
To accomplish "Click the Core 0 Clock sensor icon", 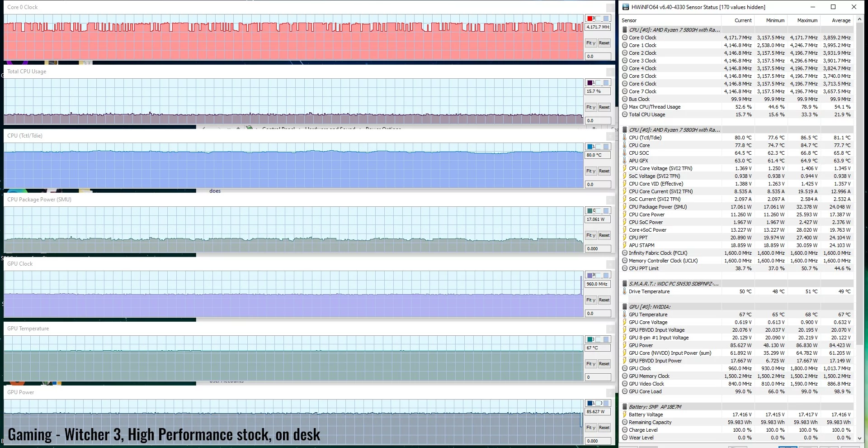I will [624, 38].
